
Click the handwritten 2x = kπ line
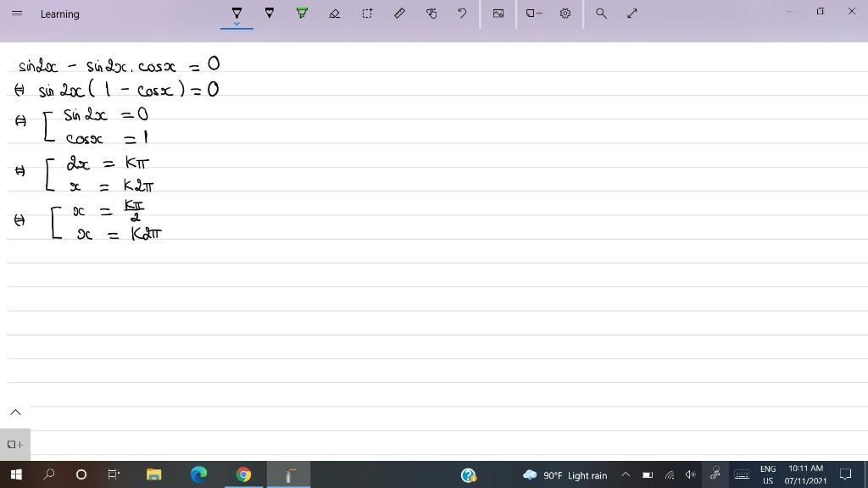coord(108,163)
